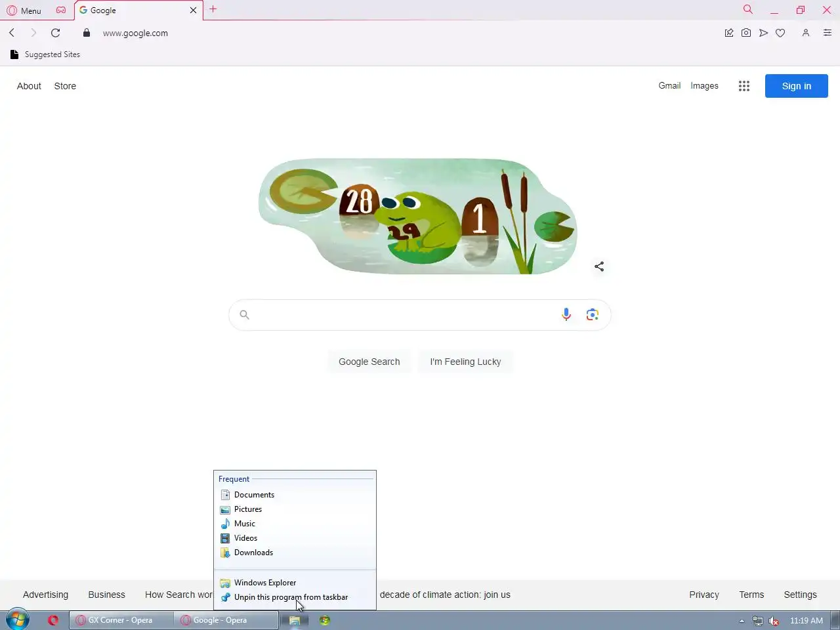The width and height of the screenshot is (840, 630).
Task: Open the network tray icon
Action: [757, 621]
